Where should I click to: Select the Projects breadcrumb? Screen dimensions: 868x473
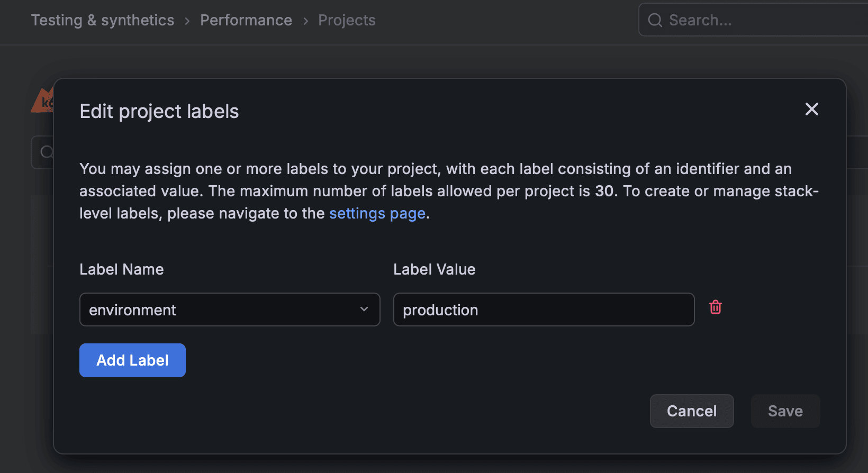tap(347, 20)
